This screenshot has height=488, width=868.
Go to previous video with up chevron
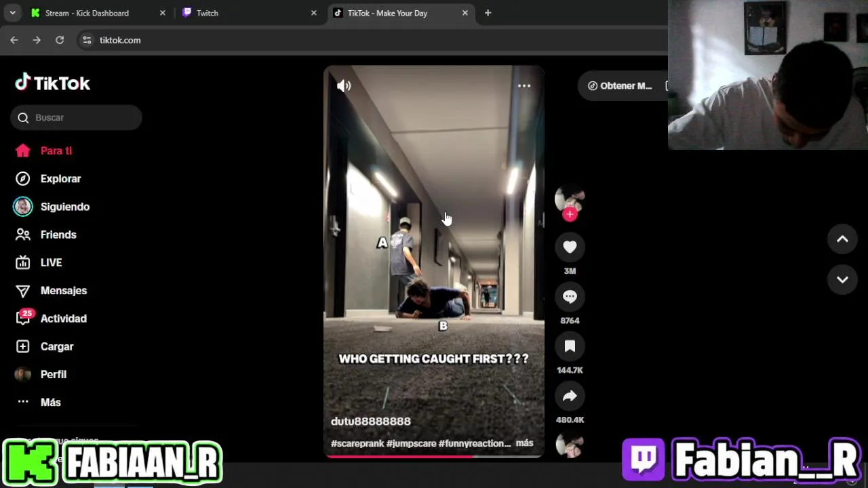click(x=842, y=239)
